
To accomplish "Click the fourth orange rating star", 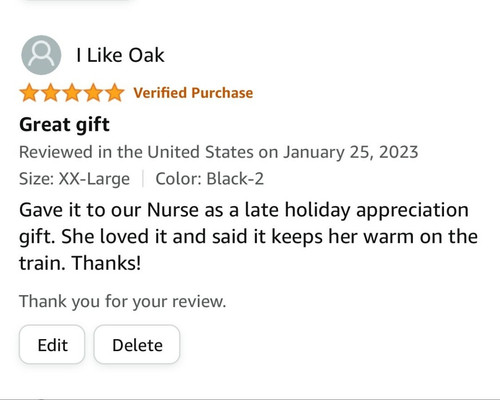I will pyautogui.click(x=93, y=93).
